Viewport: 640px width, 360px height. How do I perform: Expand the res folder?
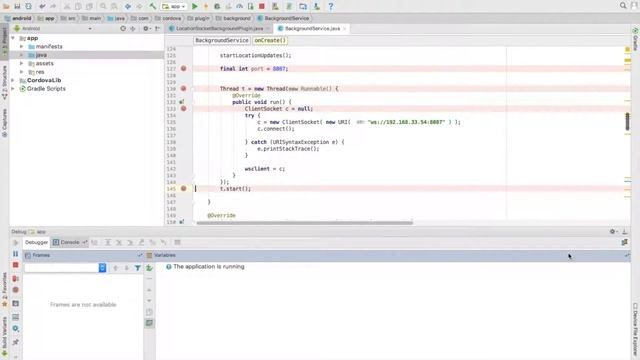(x=22, y=72)
